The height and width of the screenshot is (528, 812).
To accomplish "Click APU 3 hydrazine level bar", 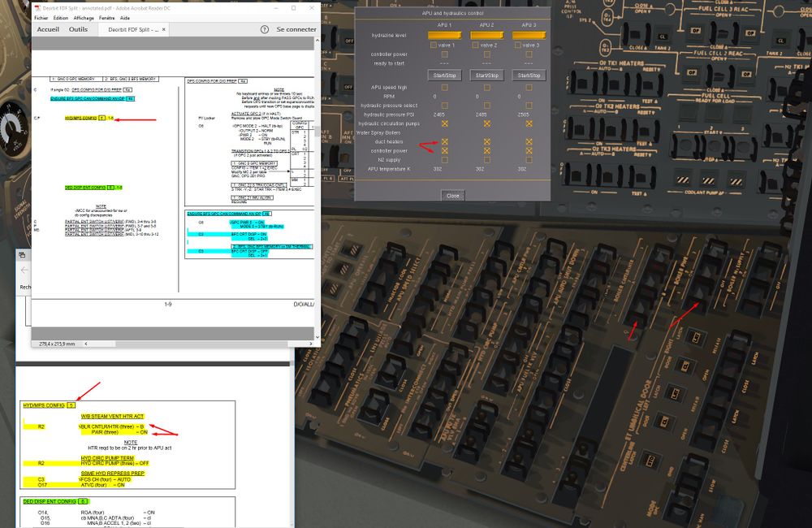I will (529, 35).
